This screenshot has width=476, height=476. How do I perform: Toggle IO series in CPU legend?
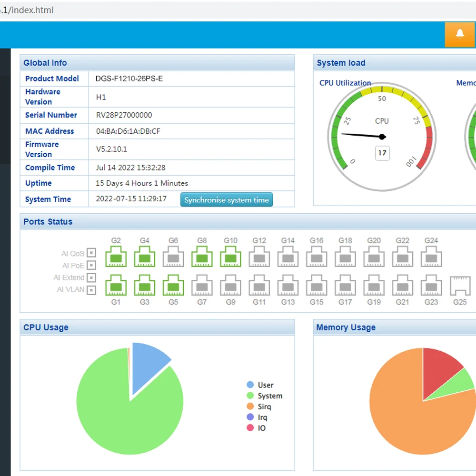(x=256, y=428)
